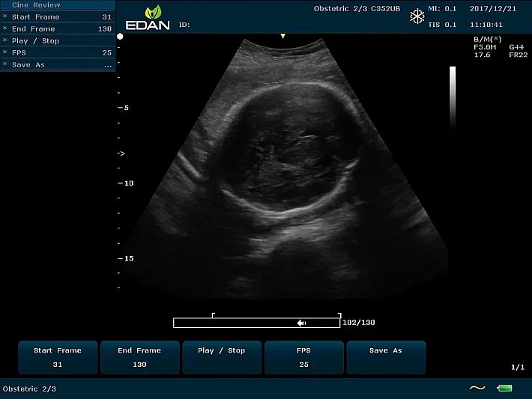Viewport: 532px width, 399px height.
Task: Click the MI: 0.1 value
Action: [x=442, y=9]
